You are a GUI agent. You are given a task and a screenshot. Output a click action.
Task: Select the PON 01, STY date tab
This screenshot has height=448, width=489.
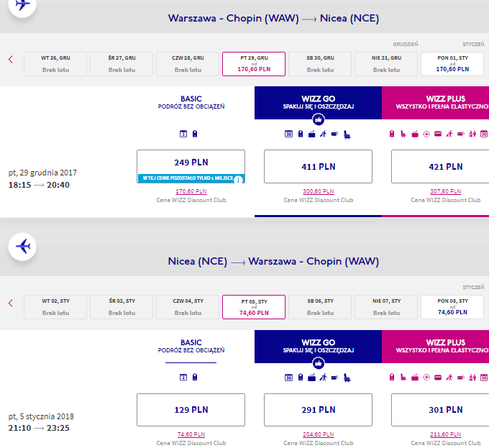coord(452,64)
